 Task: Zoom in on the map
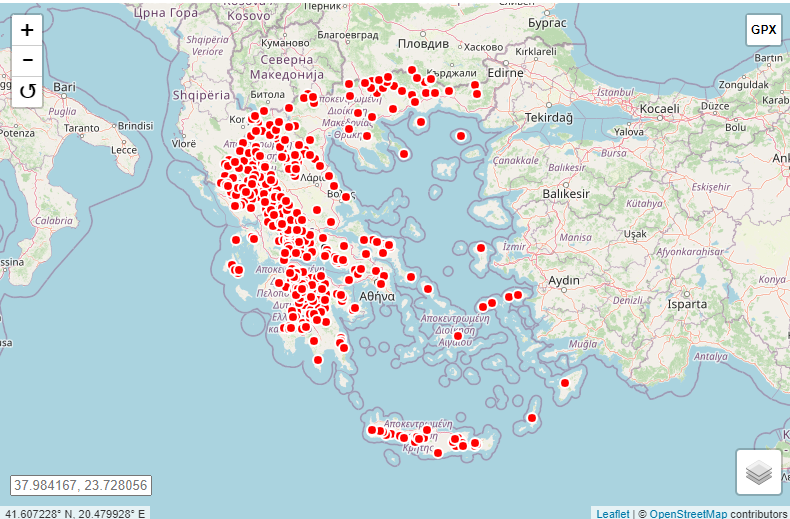(27, 30)
